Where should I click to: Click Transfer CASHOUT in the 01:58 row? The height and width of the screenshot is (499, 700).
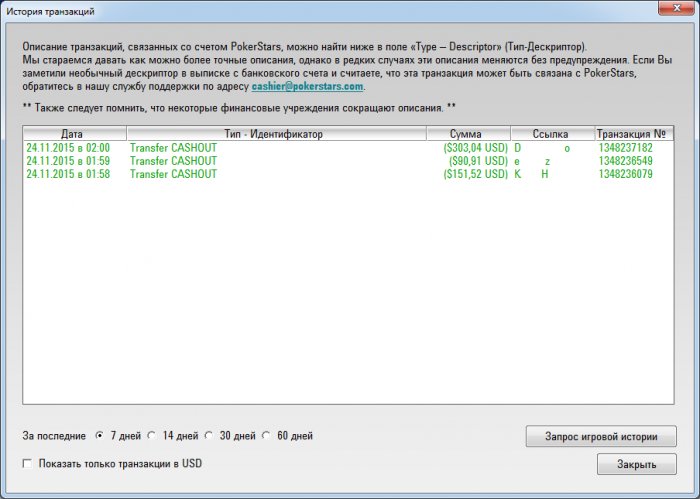coord(173,174)
